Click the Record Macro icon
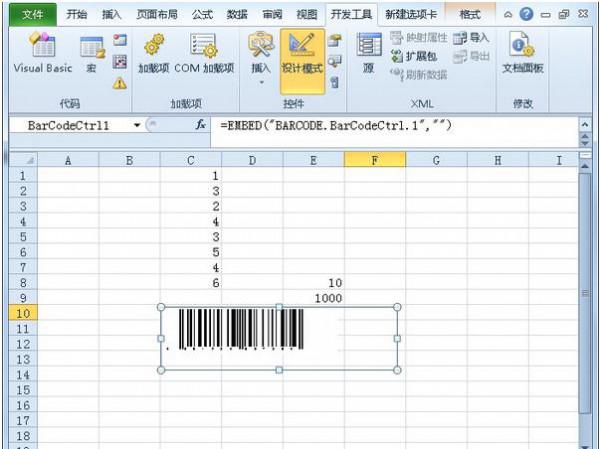 [x=120, y=40]
